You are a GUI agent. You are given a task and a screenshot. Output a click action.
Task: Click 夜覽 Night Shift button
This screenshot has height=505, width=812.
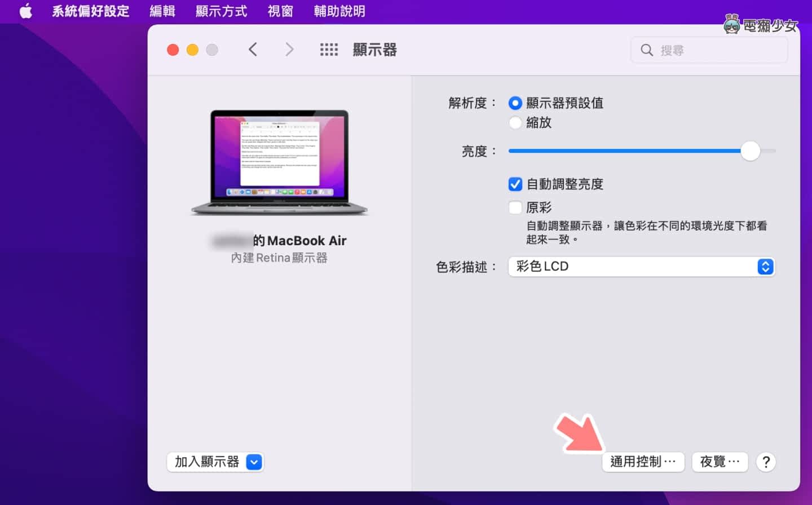click(x=720, y=462)
